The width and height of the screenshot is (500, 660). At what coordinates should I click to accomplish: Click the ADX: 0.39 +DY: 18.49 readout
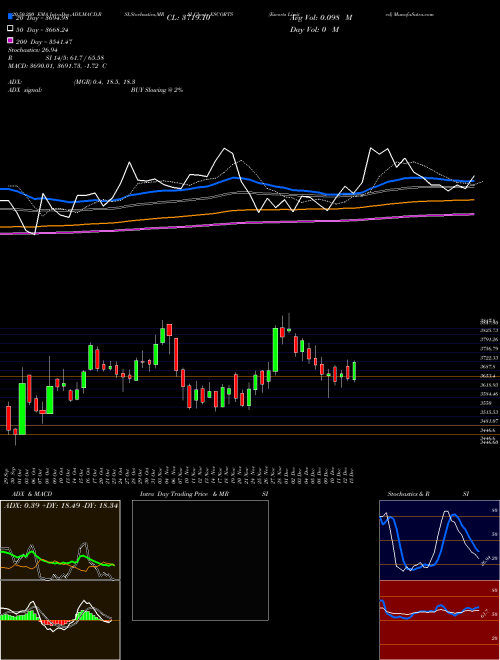click(x=61, y=505)
